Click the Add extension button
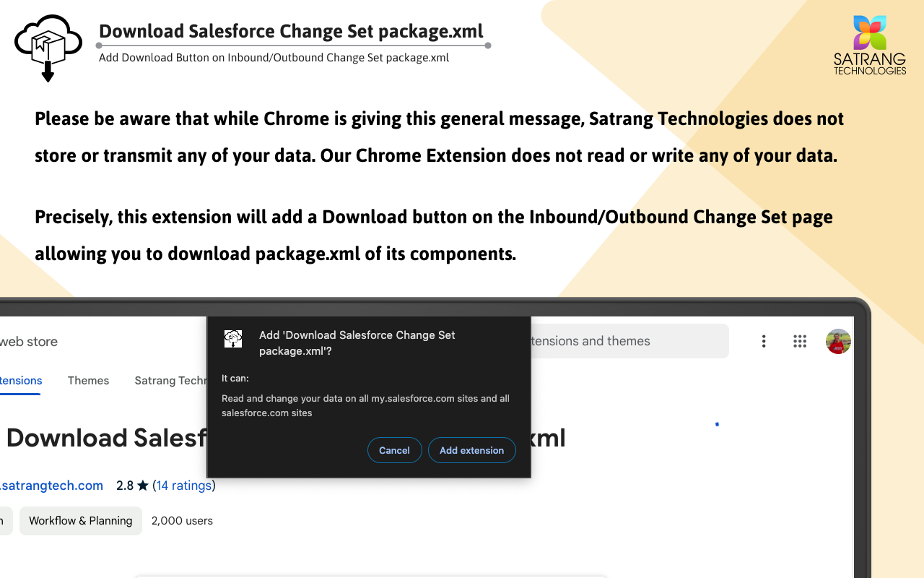The width and height of the screenshot is (924, 578). 472,450
